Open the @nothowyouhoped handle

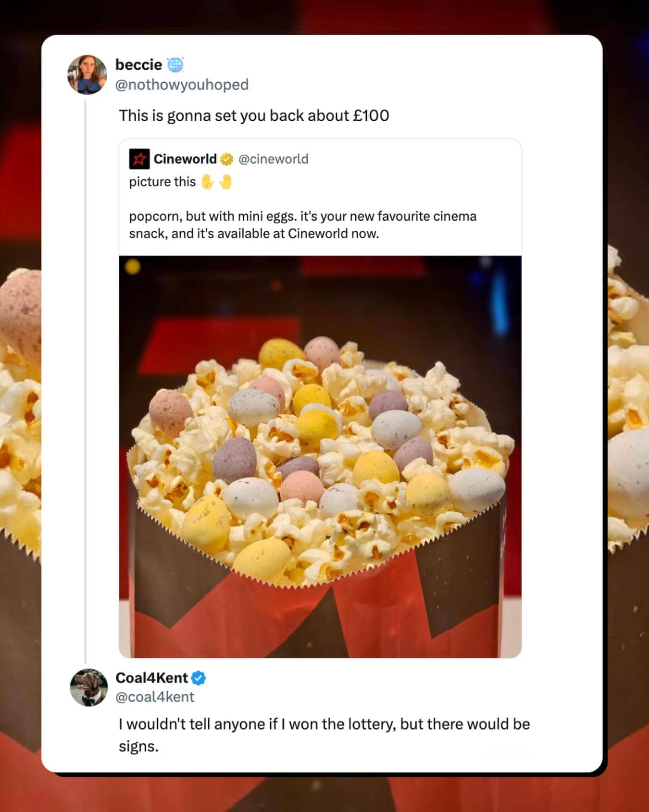point(182,85)
